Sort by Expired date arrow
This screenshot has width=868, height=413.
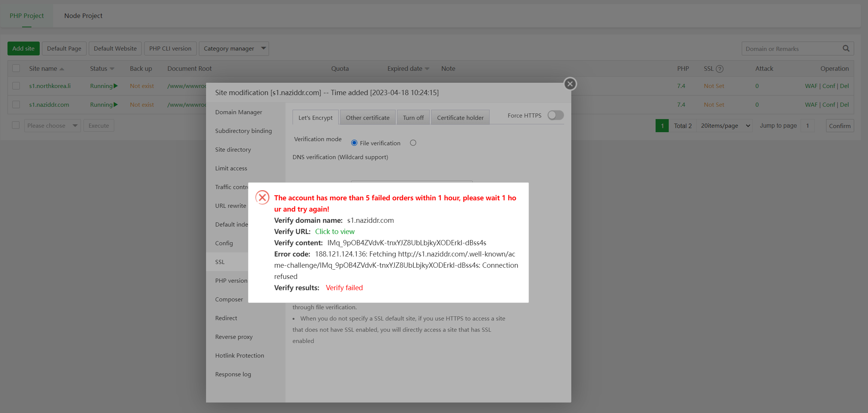click(x=427, y=69)
